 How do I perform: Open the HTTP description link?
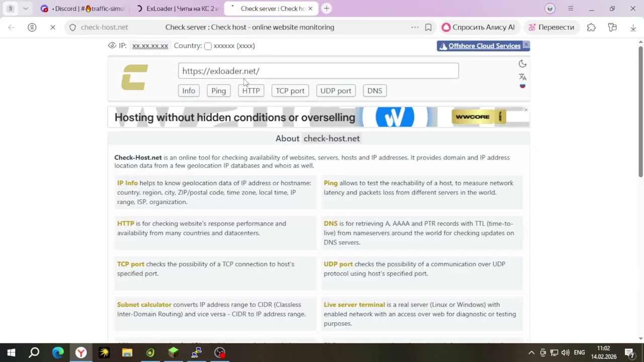[x=126, y=224]
